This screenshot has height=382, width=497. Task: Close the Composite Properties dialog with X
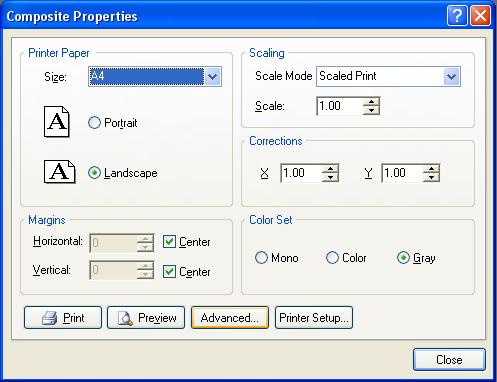coord(480,15)
